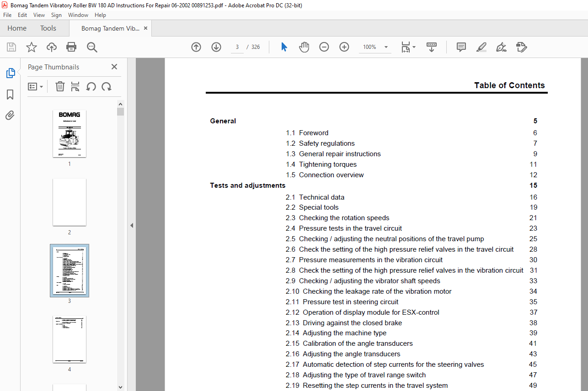Show the Page Thumbnails pane icon
This screenshot has width=588, height=391.
coord(10,73)
